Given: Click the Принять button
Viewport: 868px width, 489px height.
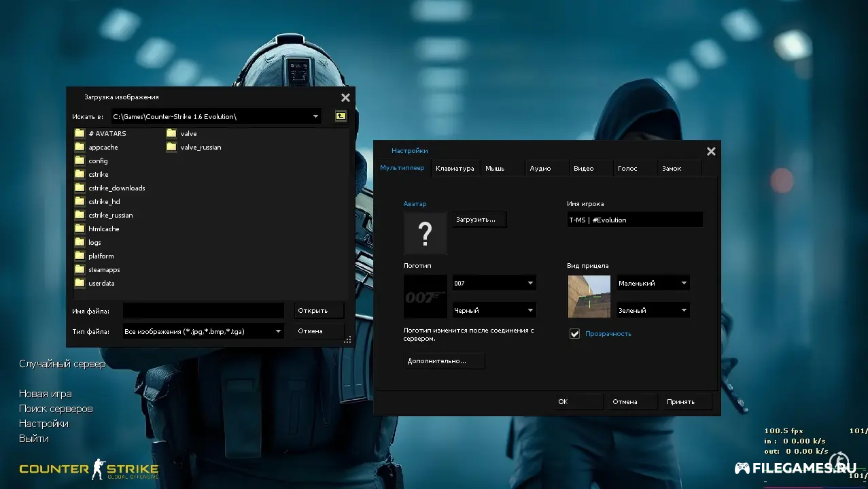Looking at the screenshot, I should coord(687,402).
